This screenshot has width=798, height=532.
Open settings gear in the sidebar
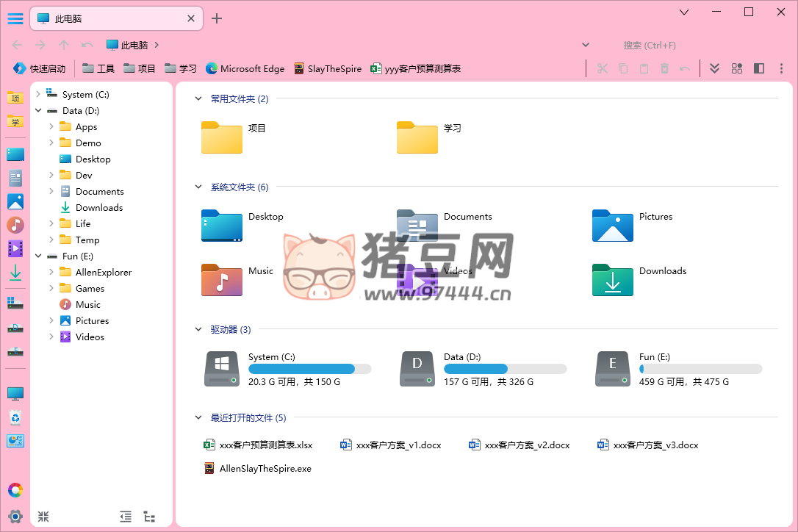[x=15, y=516]
